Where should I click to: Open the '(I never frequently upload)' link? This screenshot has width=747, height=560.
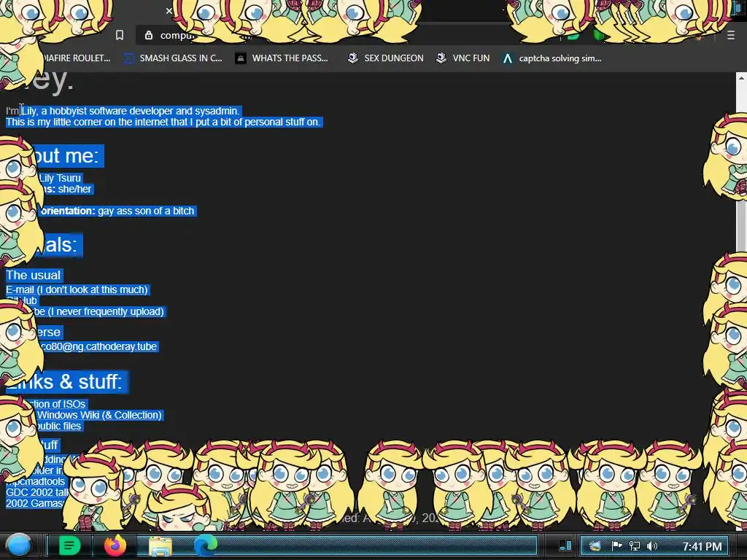[106, 311]
